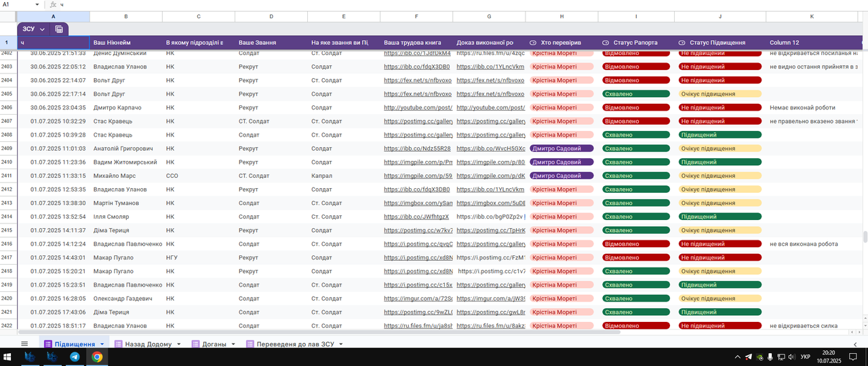
Task: Switch to the Назад Додому sheet tab
Action: [148, 344]
